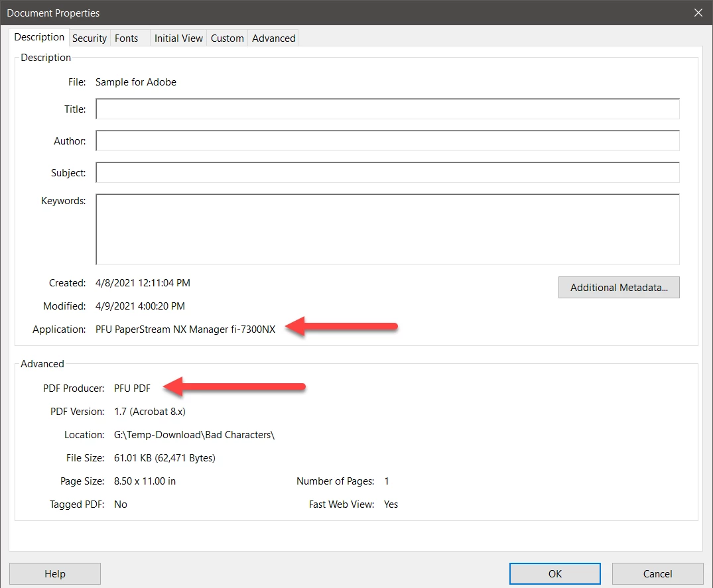
Task: Select the Initial View tab
Action: 178,38
